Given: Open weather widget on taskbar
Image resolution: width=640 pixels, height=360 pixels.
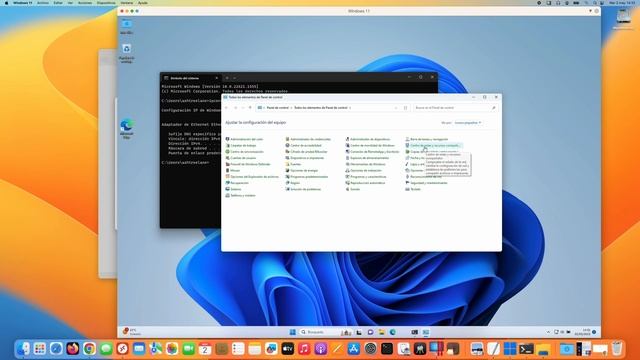Looking at the screenshot, I should tap(131, 332).
